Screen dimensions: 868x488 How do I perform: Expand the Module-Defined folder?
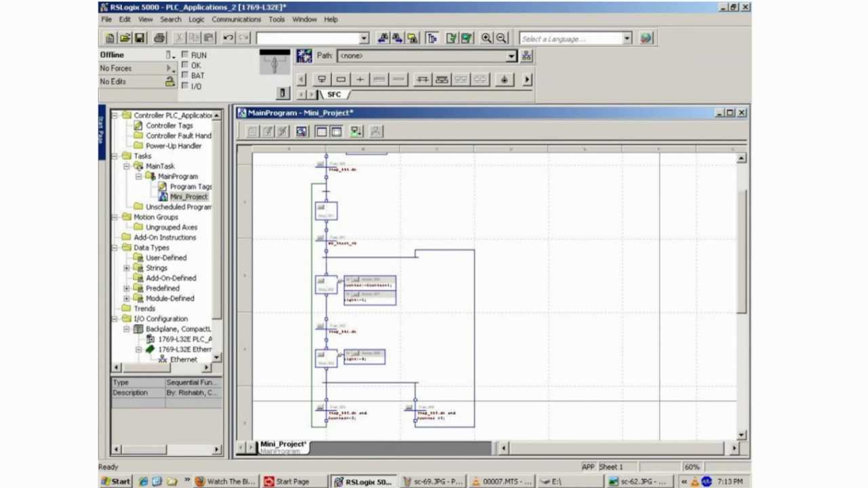[126, 298]
